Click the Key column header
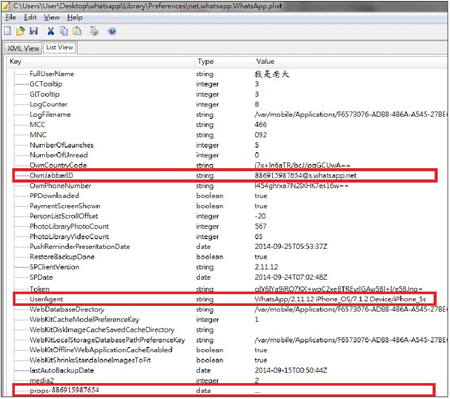The height and width of the screenshot is (399, 450). (15, 61)
